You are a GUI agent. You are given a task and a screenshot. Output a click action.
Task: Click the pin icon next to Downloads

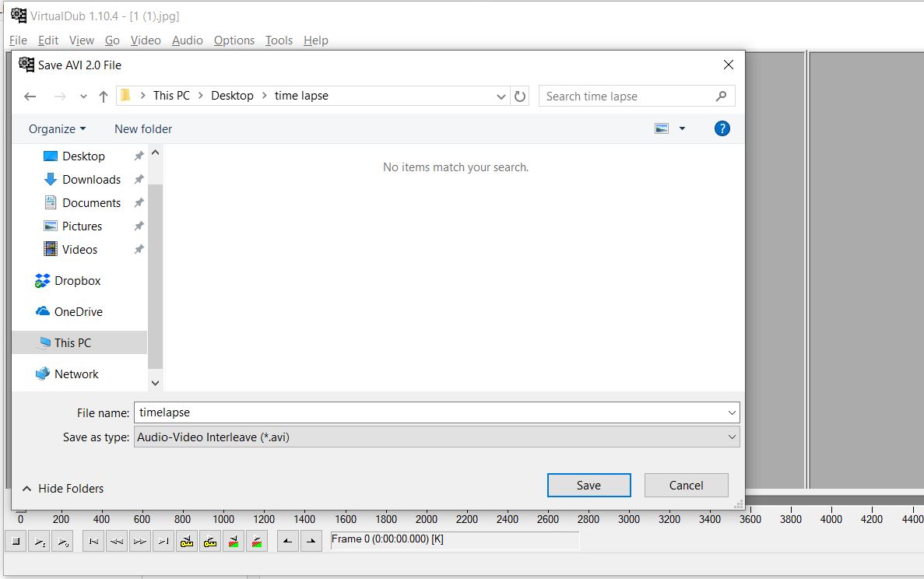pos(139,179)
